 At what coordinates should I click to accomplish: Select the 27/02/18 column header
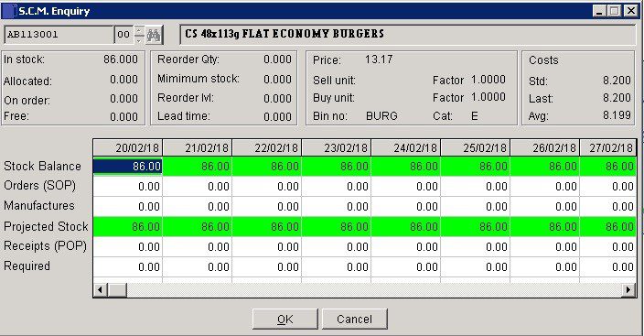point(607,147)
